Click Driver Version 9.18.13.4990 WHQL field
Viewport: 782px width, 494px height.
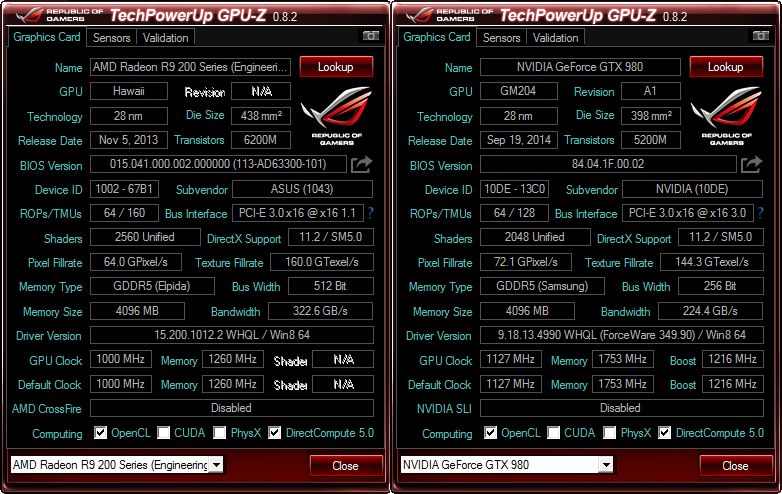tap(622, 335)
